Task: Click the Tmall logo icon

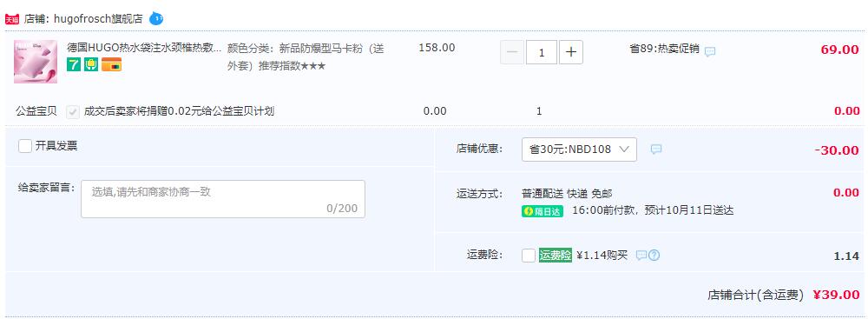Action: [11, 19]
